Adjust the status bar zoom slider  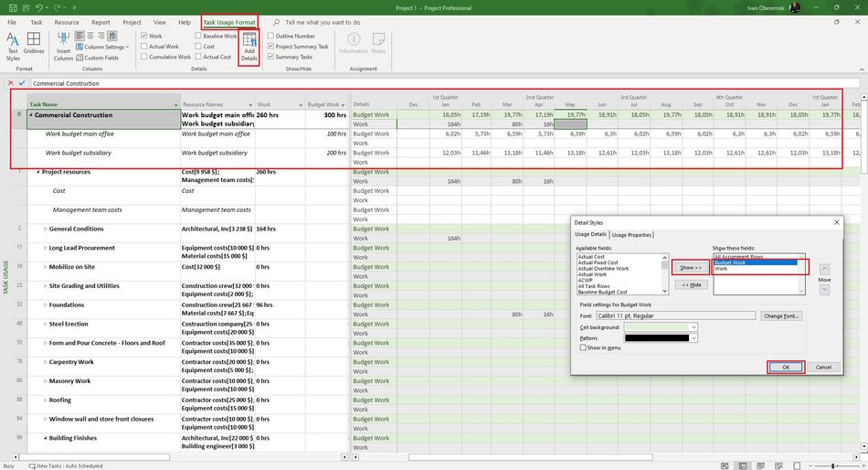point(834,465)
